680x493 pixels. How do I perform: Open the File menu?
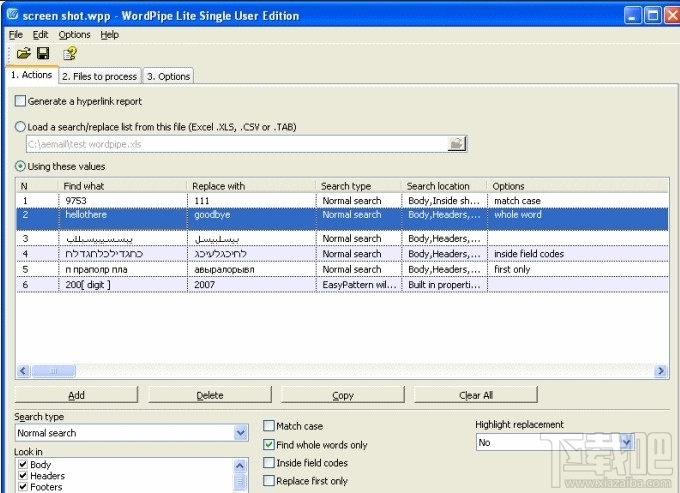16,35
